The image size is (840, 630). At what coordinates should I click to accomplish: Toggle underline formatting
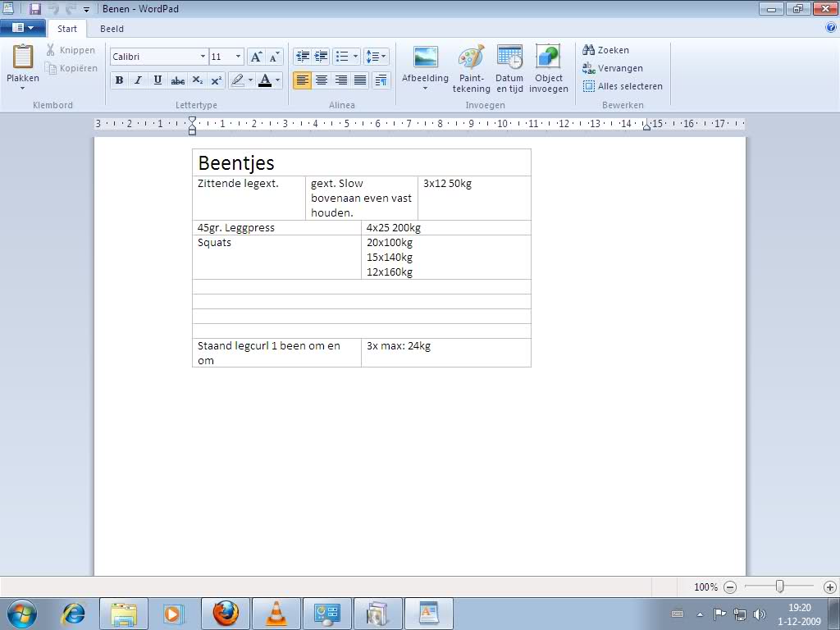(x=157, y=80)
